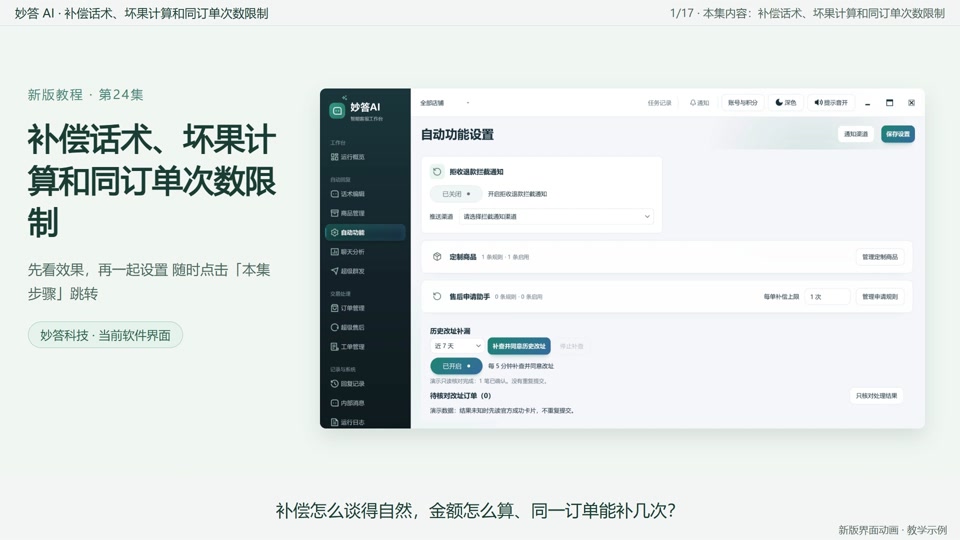Click the 内部消息 sidebar icon
Image resolution: width=960 pixels, height=540 pixels.
click(x=334, y=403)
